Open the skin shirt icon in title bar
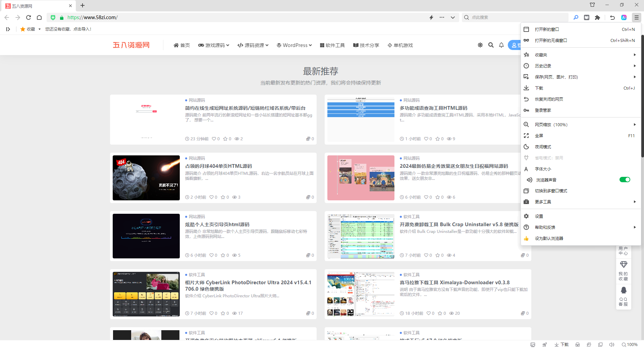This screenshot has height=349, width=644. [x=592, y=5]
